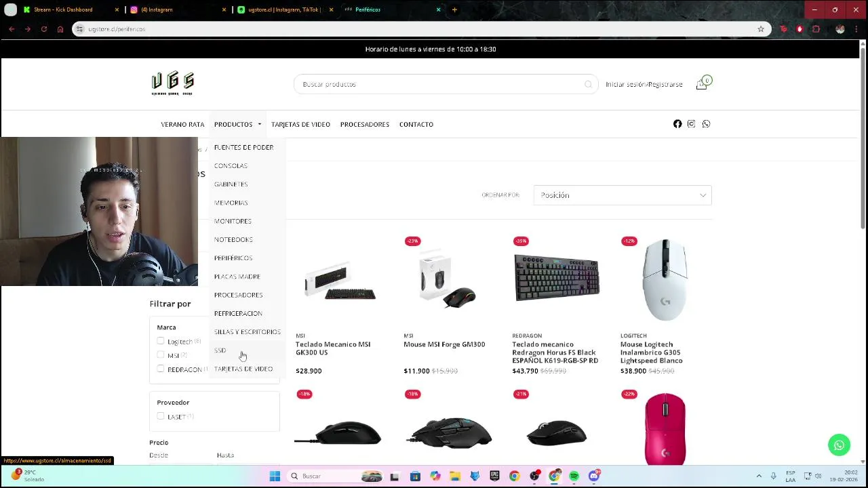This screenshot has height=488, width=868.
Task: Launch Spotify from the taskbar
Action: click(574, 476)
